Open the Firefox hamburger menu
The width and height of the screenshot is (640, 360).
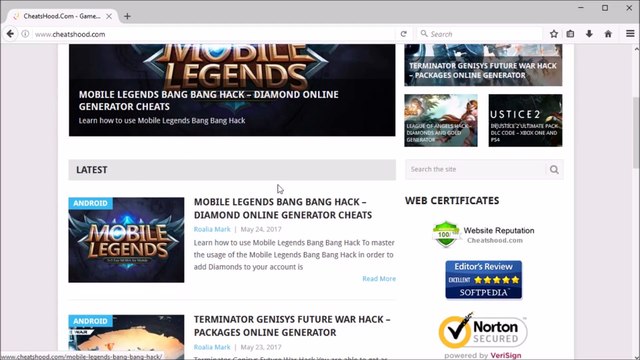(x=630, y=34)
